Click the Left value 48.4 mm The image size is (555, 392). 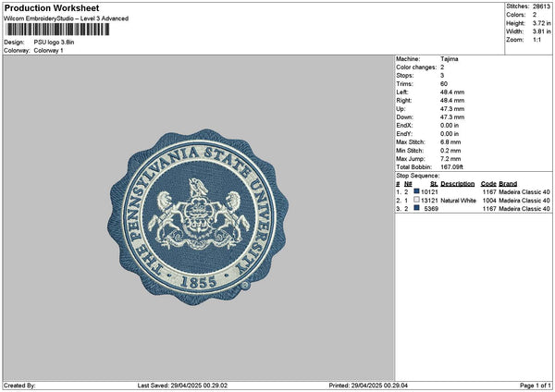452,92
